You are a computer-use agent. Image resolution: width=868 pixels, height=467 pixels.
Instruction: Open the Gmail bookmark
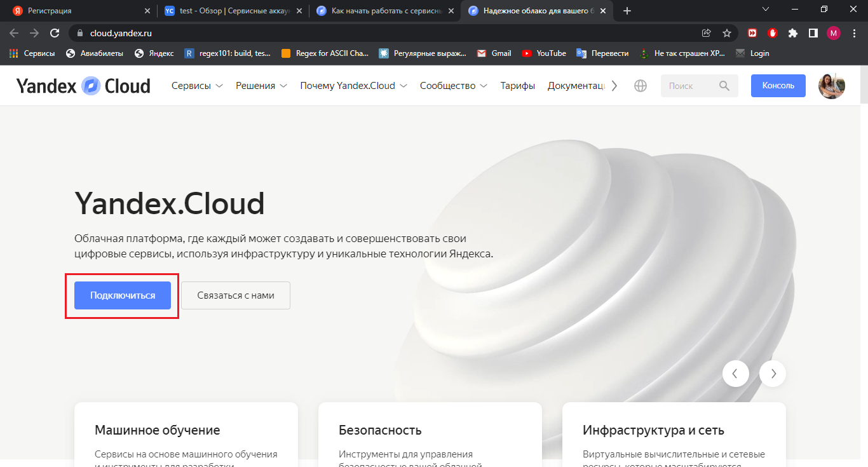[x=494, y=53]
